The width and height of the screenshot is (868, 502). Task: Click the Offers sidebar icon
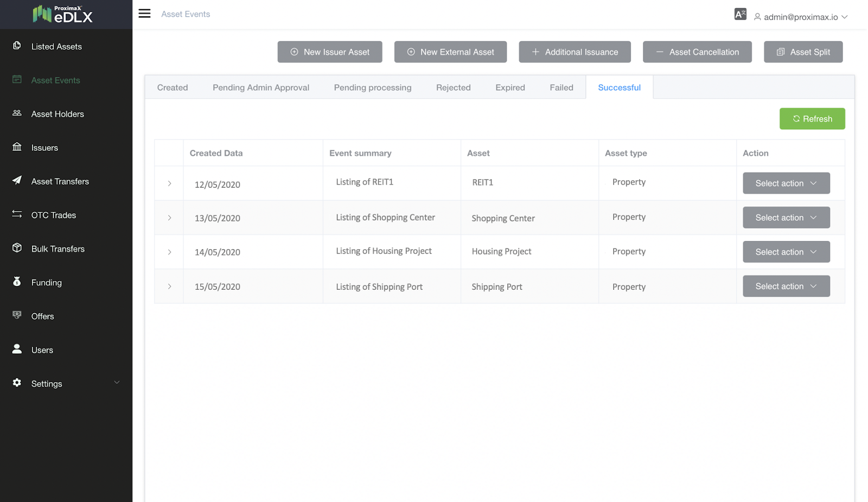(x=17, y=315)
